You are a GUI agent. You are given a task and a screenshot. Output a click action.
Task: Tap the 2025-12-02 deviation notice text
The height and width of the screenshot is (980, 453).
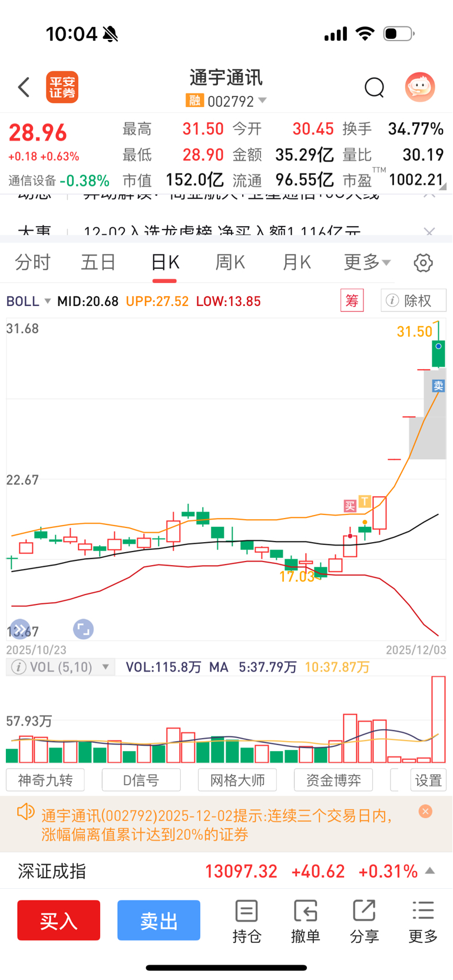216,825
